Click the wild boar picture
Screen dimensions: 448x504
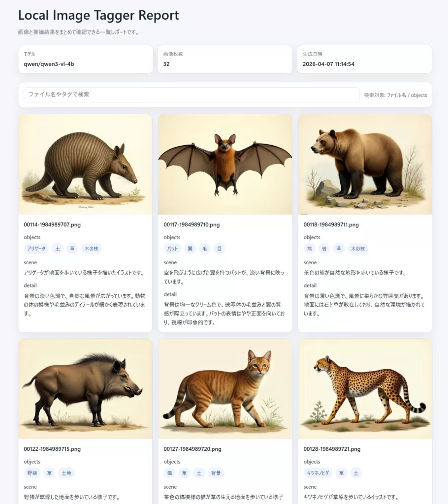tap(85, 389)
